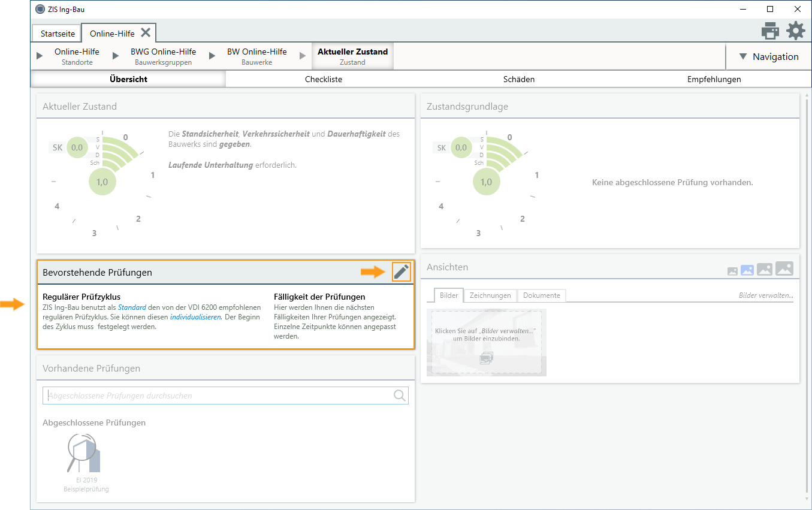812x510 pixels.
Task: Click the printer icon in the top bar
Action: click(x=770, y=31)
